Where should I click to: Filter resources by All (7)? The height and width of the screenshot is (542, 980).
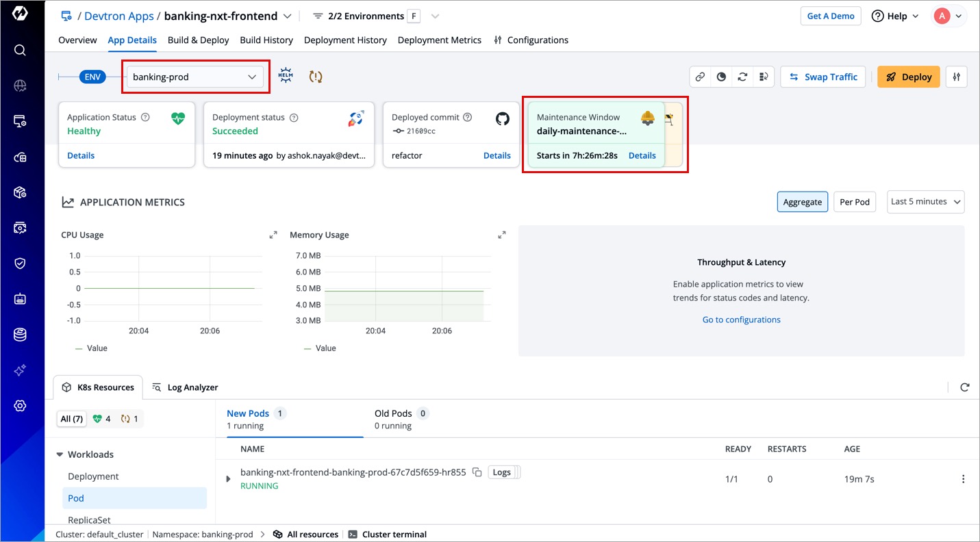[71, 419]
